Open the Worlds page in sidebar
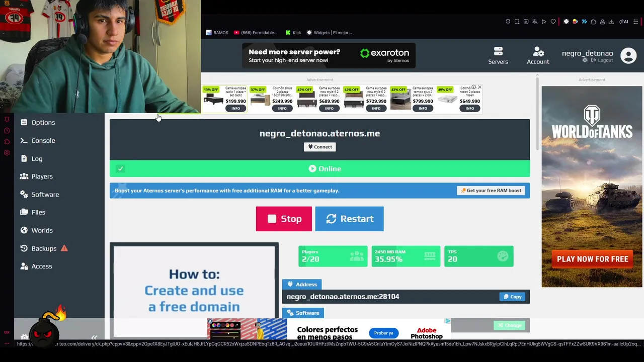 click(x=36, y=230)
